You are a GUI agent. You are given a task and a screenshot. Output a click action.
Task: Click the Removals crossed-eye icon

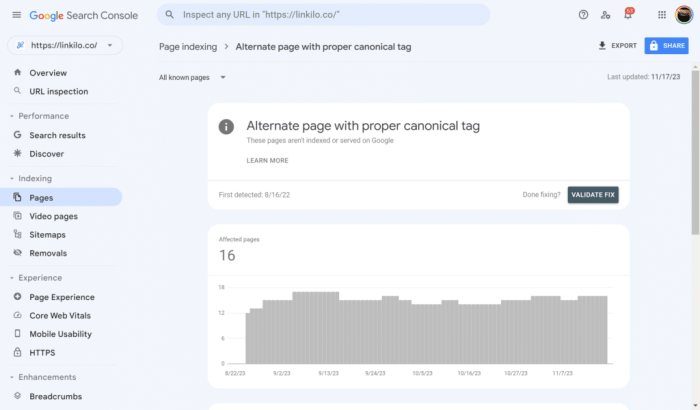click(17, 252)
